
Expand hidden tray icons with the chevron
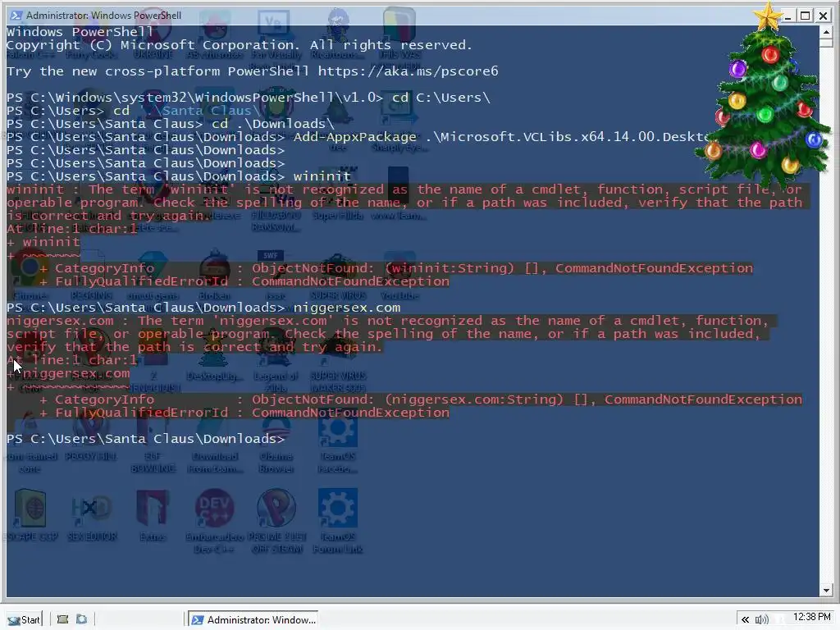click(x=745, y=620)
